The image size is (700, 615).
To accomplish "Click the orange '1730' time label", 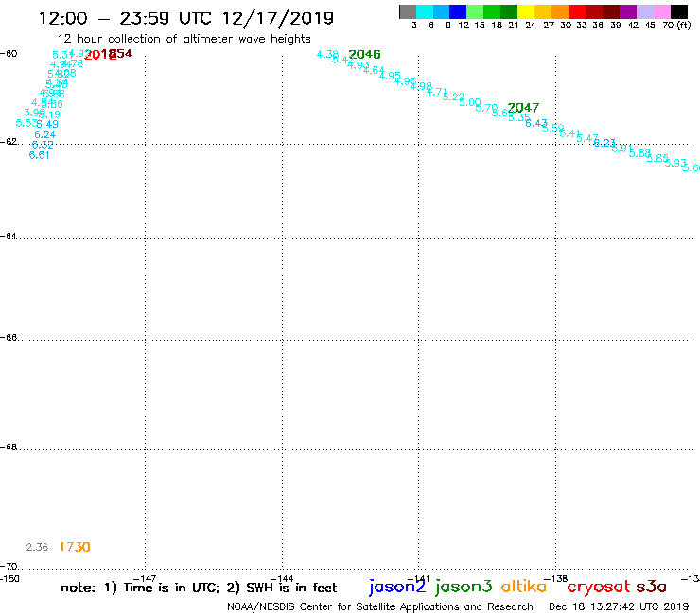I will (x=75, y=547).
